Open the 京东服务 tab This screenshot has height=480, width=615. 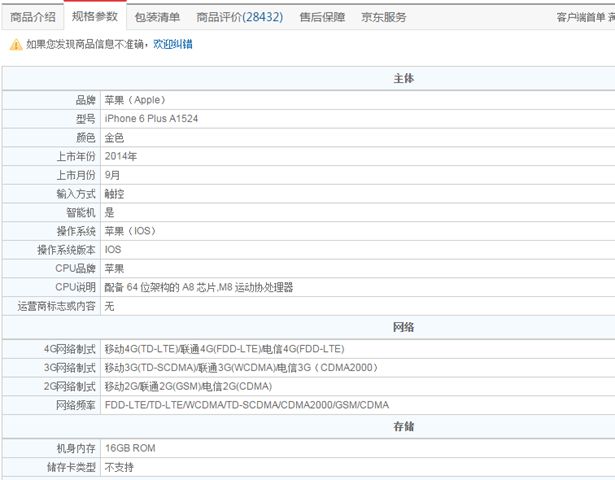coord(384,17)
